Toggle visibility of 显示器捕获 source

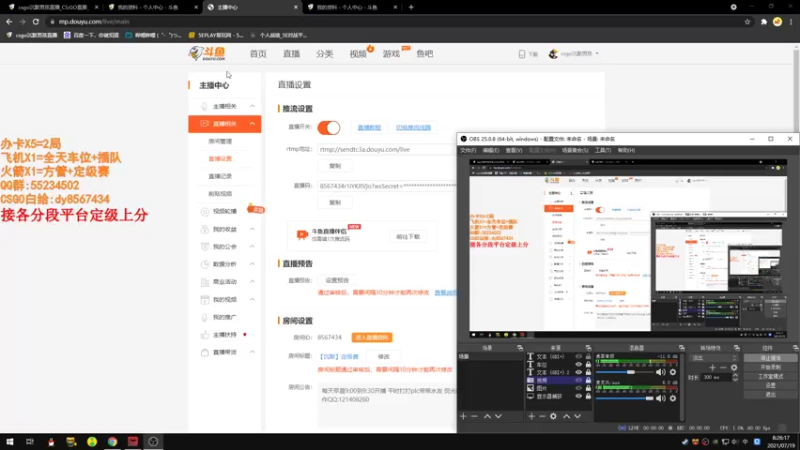579,396
